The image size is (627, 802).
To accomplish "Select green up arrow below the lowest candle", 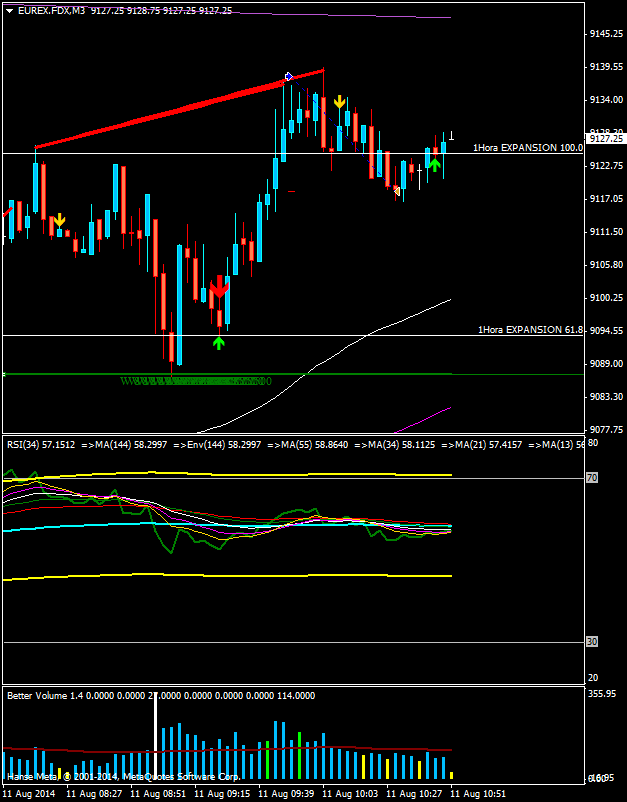I will pos(219,343).
